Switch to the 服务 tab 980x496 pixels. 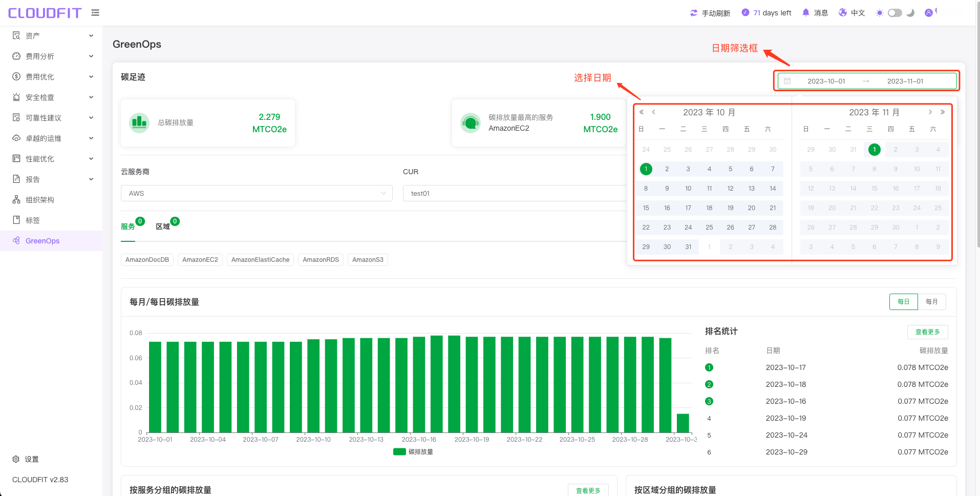tap(128, 226)
